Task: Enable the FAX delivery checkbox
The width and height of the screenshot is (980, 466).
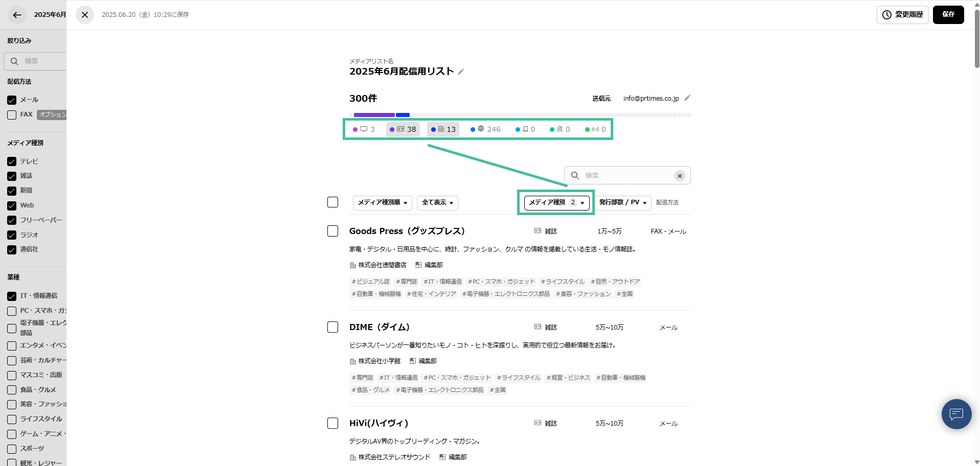Action: click(x=12, y=115)
